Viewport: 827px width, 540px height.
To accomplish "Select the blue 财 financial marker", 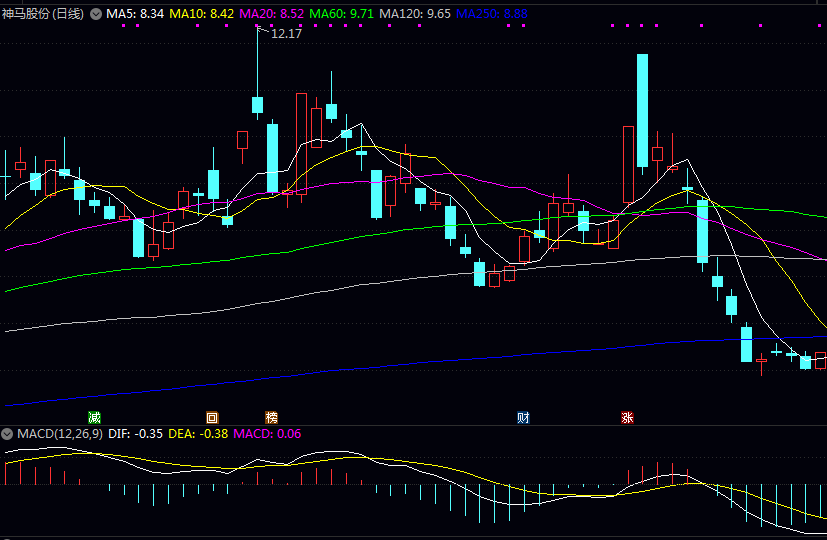I will 523,417.
